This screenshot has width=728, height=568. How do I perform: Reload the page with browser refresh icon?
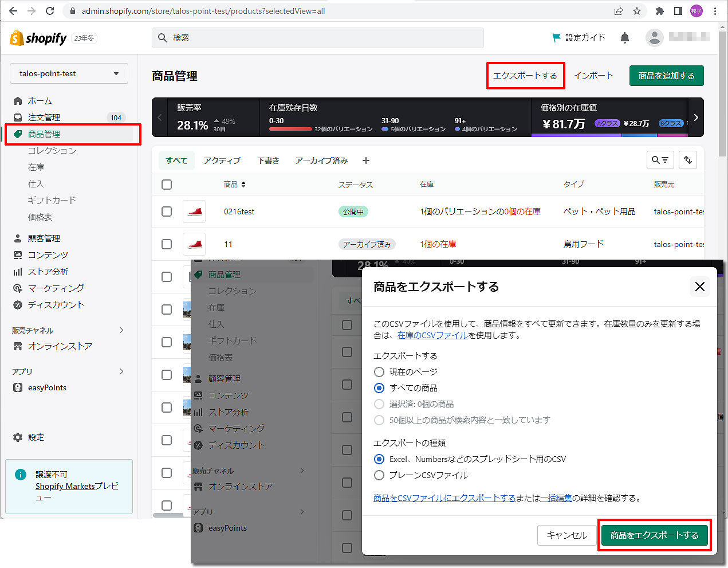click(x=50, y=11)
